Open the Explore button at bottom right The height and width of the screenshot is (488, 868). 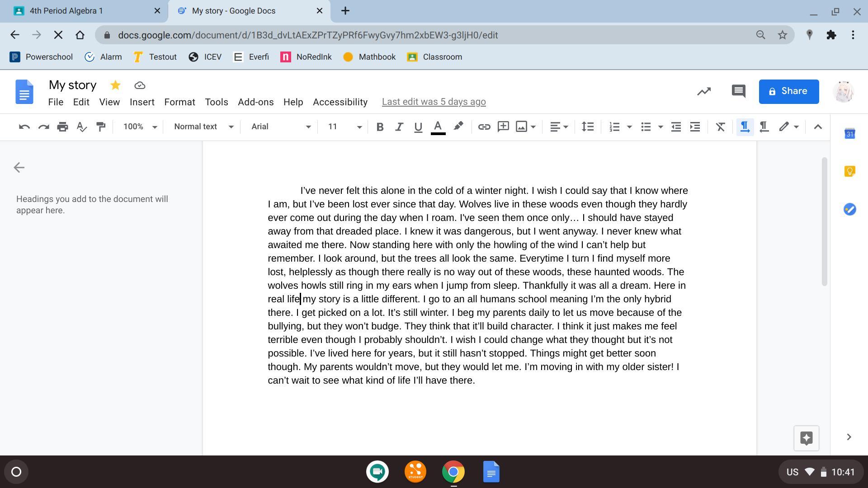click(x=806, y=438)
